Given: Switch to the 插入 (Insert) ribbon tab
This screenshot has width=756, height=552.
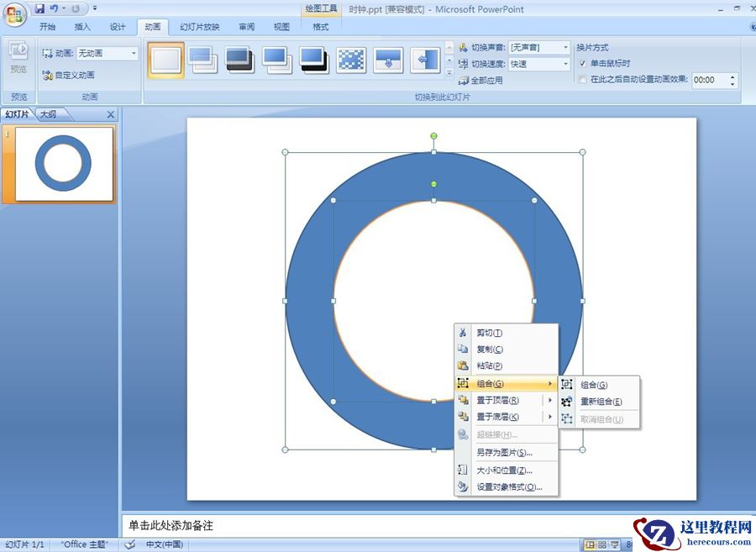Looking at the screenshot, I should [82, 27].
